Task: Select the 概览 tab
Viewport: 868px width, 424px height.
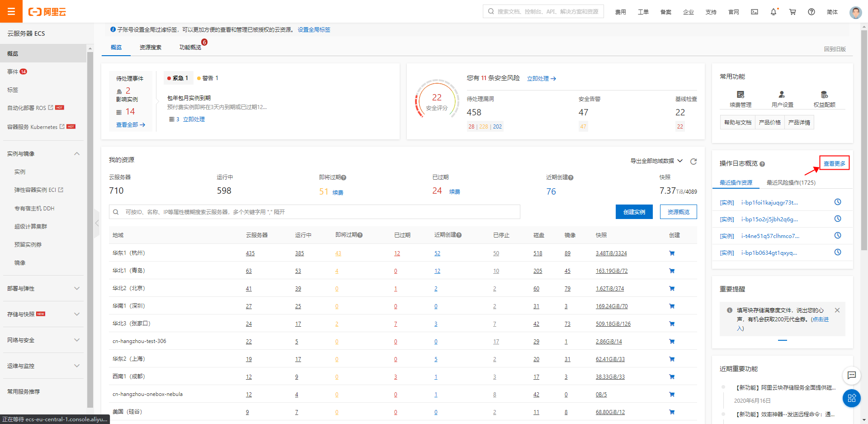Action: coord(116,48)
